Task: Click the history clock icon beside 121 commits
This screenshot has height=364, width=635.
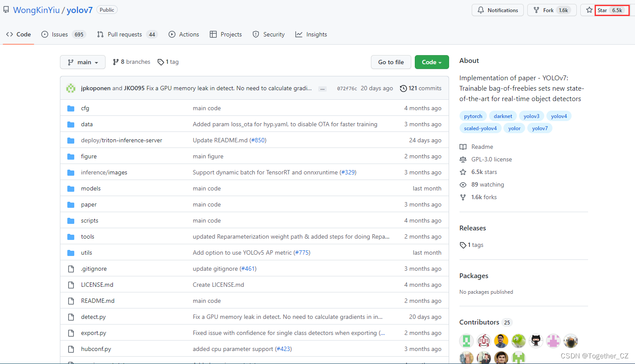Action: (x=403, y=88)
